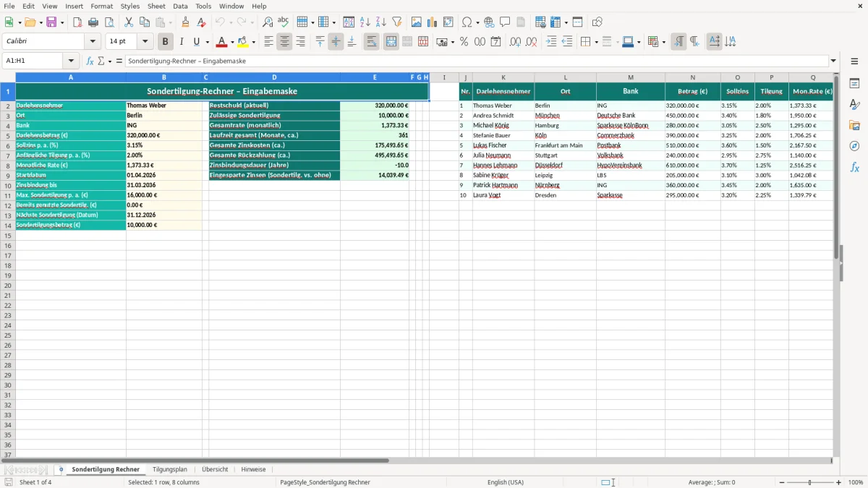Viewport: 868px width, 488px height.
Task: Insert a hyperlink
Action: [x=490, y=22]
